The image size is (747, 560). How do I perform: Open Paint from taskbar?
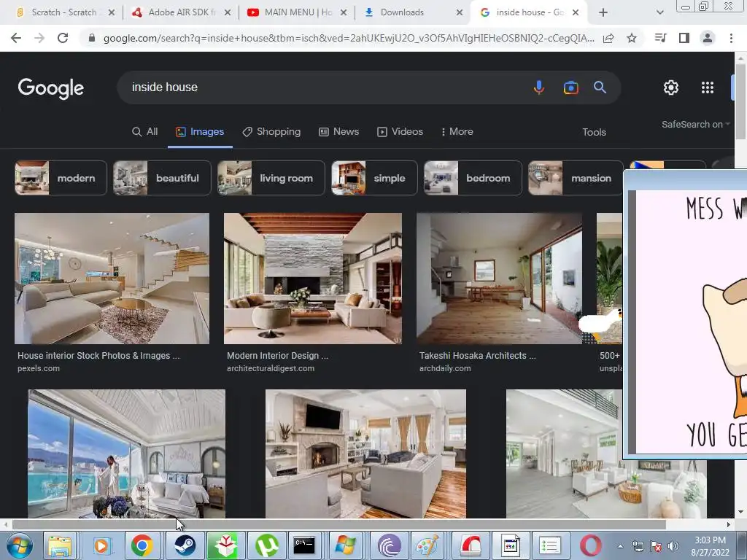427,545
